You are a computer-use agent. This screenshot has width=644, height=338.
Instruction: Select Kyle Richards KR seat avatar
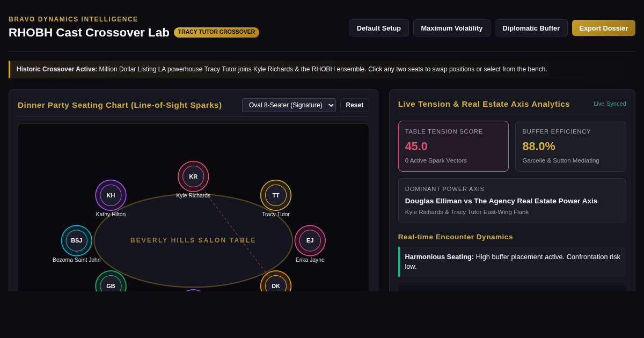(193, 177)
